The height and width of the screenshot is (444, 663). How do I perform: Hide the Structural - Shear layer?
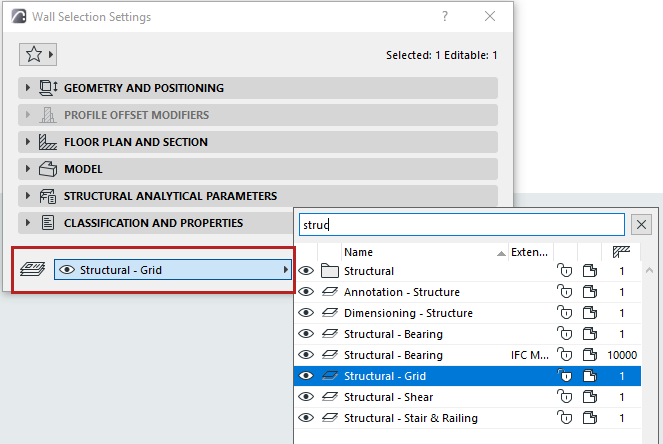click(x=306, y=397)
